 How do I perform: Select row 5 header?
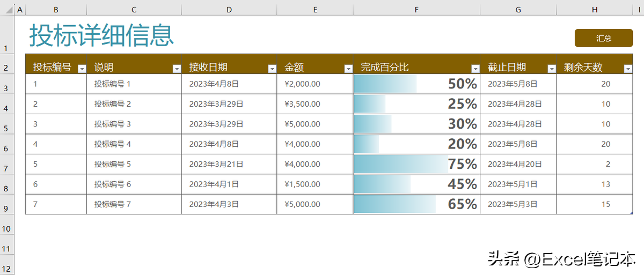(x=6, y=129)
